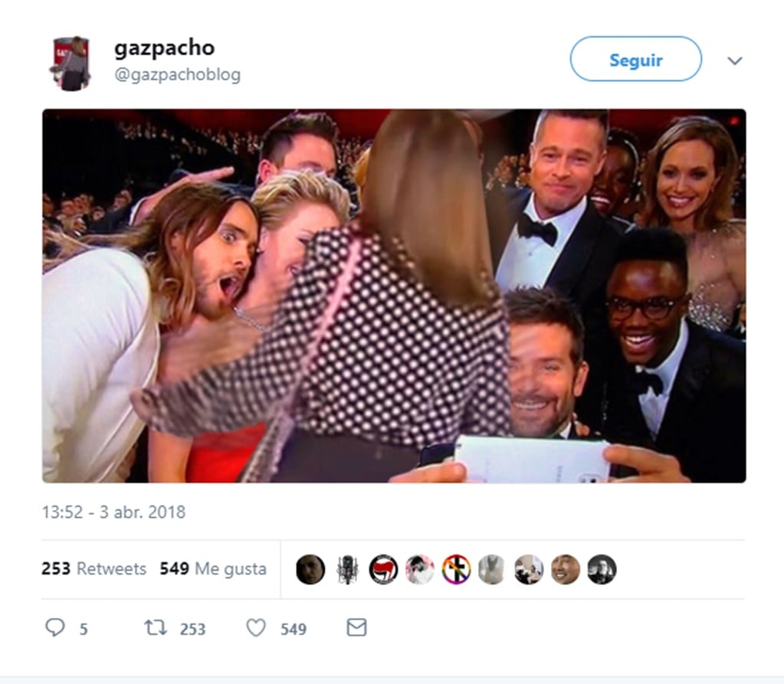Screen dimensions: 784x684
Task: Click the gazpacho display name
Action: tap(163, 47)
